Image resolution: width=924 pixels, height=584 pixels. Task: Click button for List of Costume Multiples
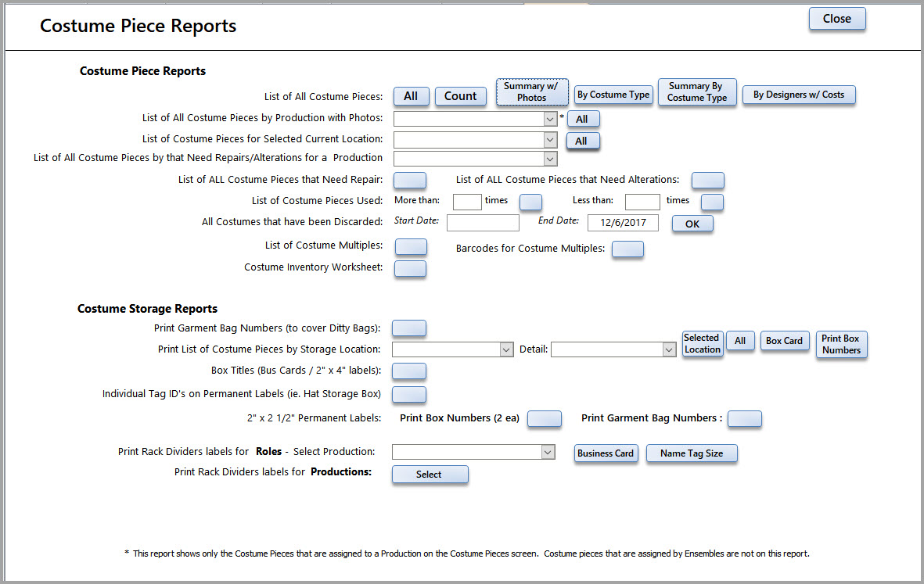411,247
